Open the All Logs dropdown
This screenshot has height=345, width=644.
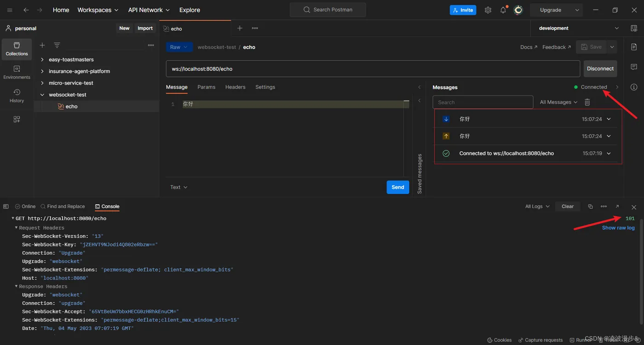point(538,207)
